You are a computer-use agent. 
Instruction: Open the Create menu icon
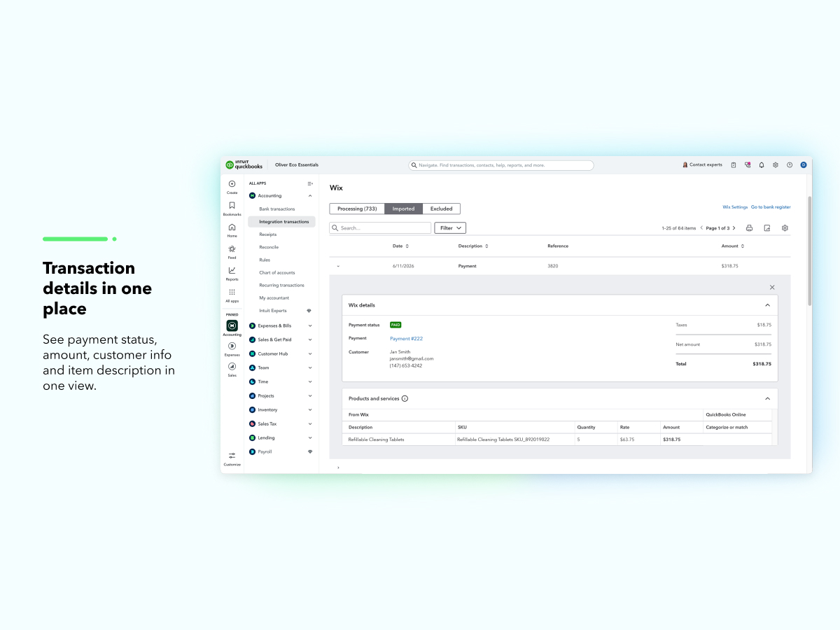tap(232, 184)
